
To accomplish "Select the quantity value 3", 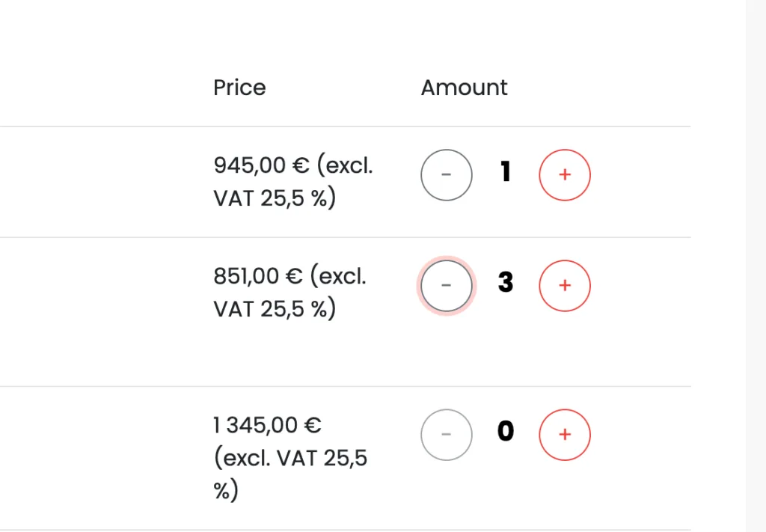I will coord(506,283).
